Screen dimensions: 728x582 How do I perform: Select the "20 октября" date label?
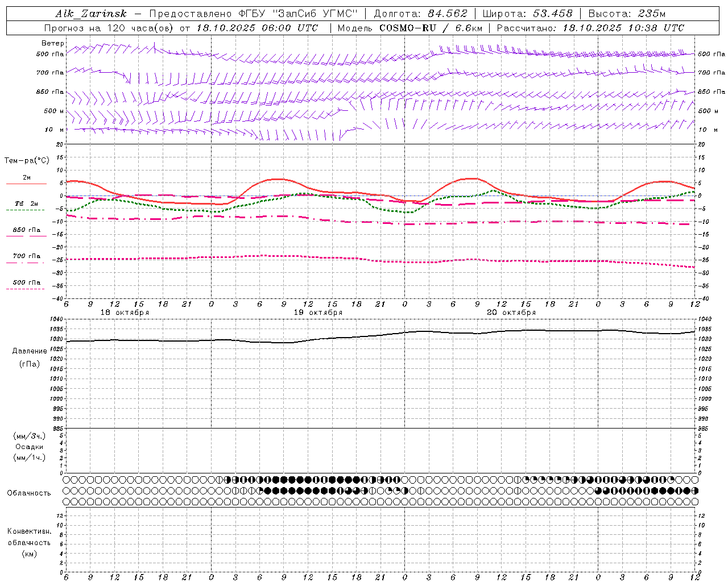coord(511,313)
